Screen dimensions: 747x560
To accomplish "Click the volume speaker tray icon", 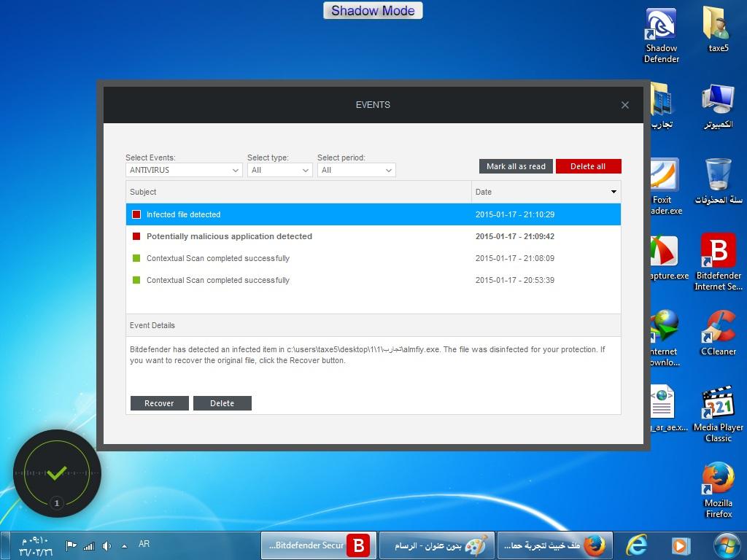I will (107, 545).
